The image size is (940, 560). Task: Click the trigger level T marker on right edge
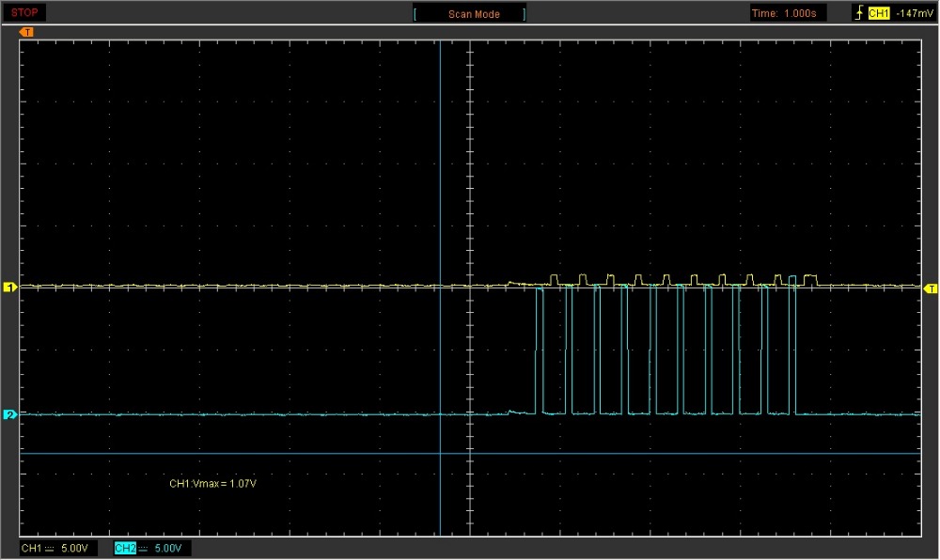[x=930, y=288]
